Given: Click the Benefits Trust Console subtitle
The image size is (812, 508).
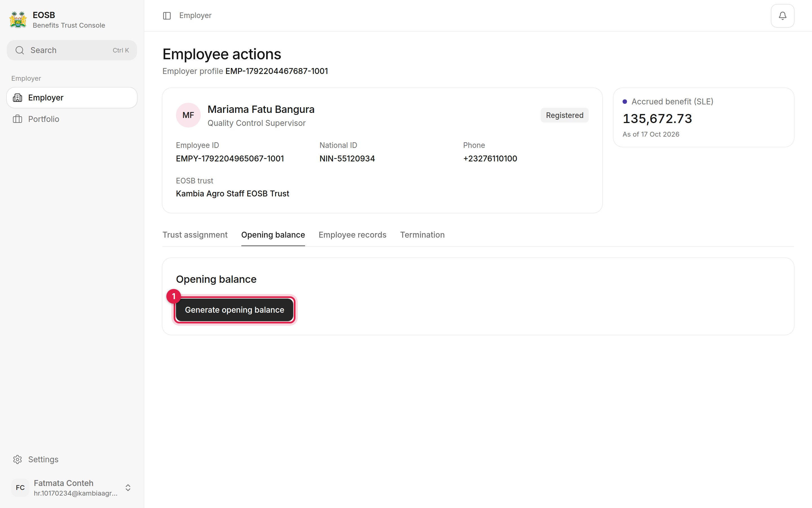Looking at the screenshot, I should click(x=69, y=25).
